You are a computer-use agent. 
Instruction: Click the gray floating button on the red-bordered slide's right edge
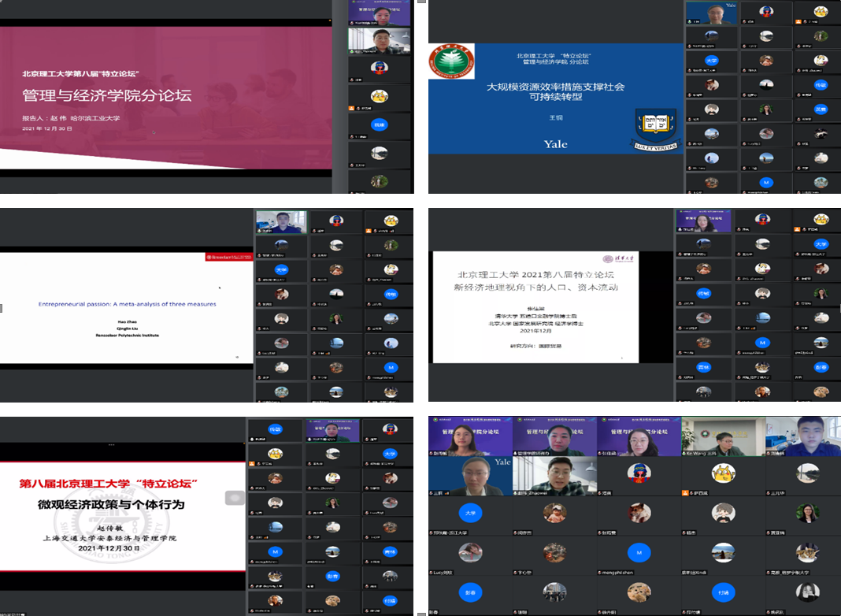235,498
